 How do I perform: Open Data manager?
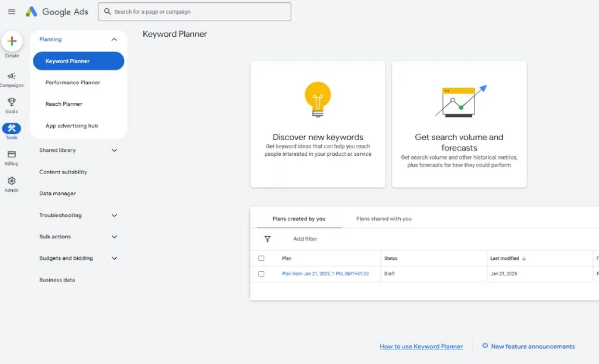pyautogui.click(x=57, y=193)
